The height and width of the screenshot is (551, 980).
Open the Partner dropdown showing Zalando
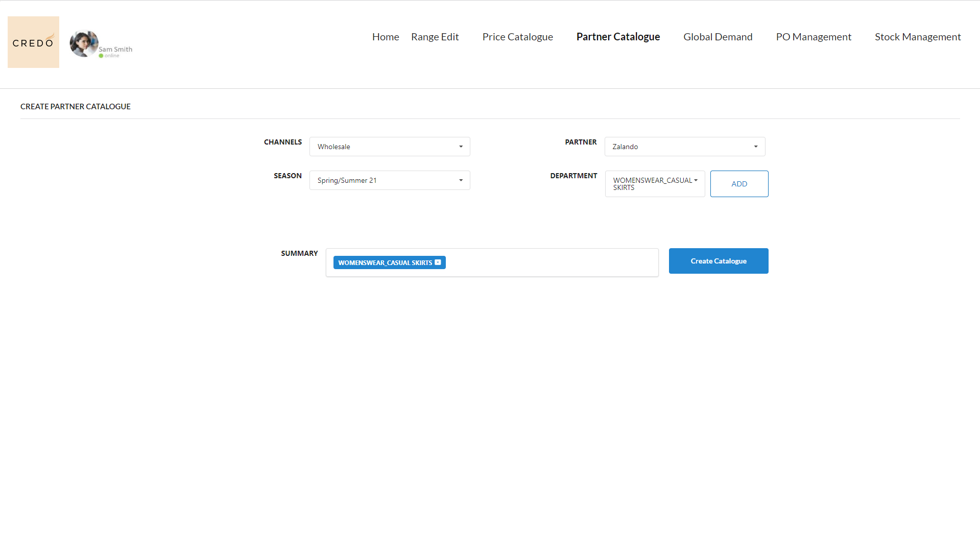click(684, 147)
